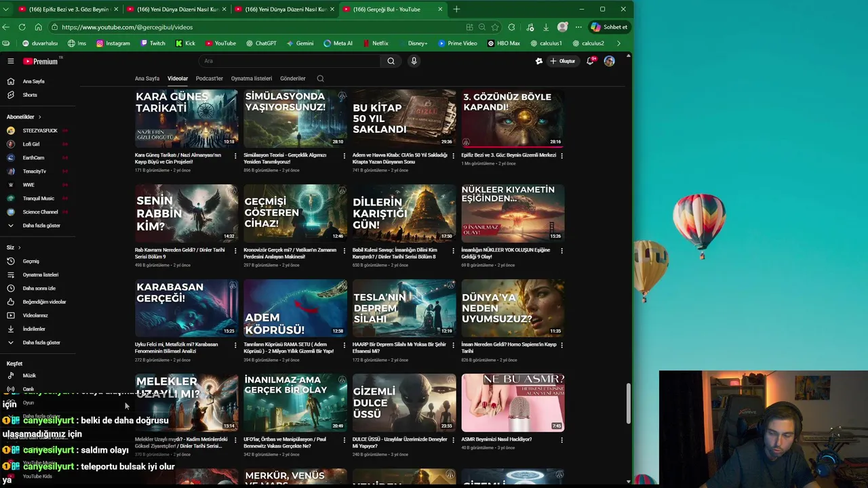Open the Sohbet et Copilot button
The width and height of the screenshot is (868, 488).
tap(609, 27)
